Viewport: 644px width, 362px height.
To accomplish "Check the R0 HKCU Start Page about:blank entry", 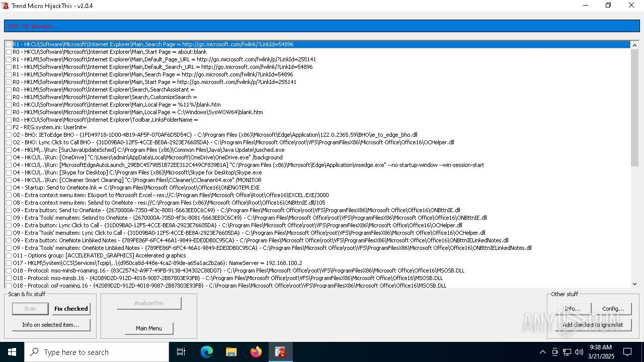I will click(x=9, y=52).
